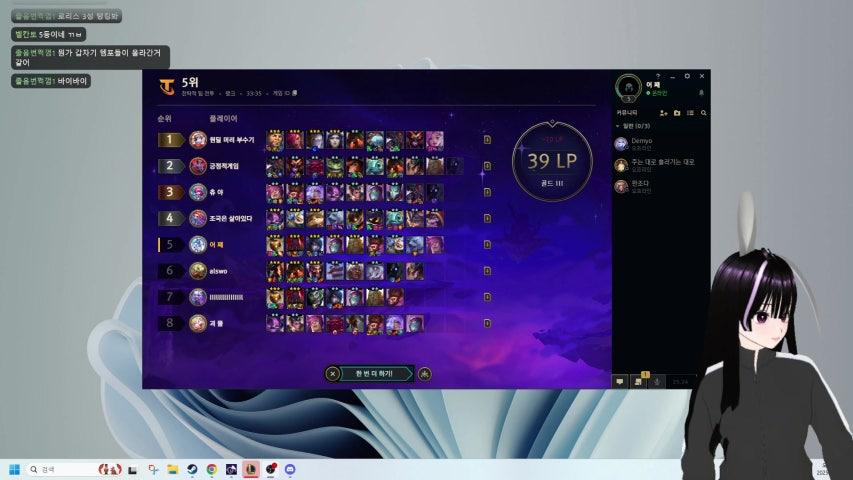Image resolution: width=853 pixels, height=480 pixels.
Task: Click the copy icon on rank 8 row
Action: 487,323
